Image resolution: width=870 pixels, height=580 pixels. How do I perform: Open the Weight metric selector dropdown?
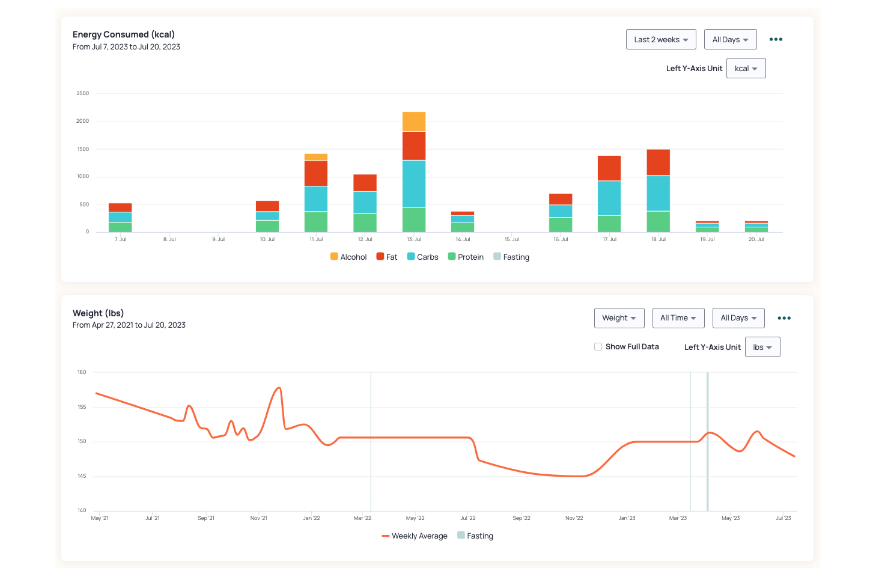619,318
